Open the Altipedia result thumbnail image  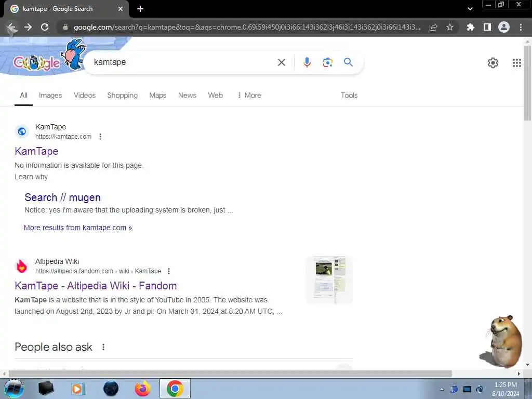[329, 280]
